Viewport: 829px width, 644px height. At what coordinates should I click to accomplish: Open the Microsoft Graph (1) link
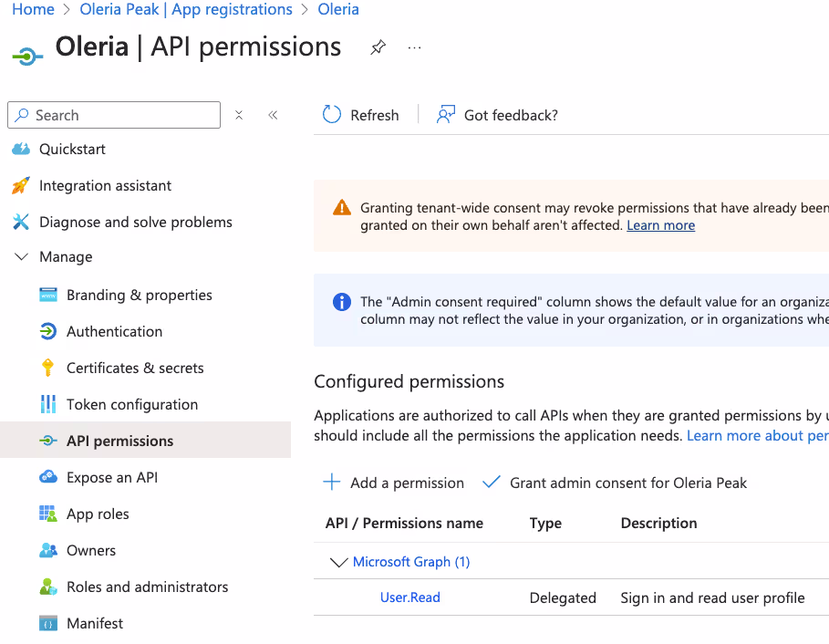(x=411, y=562)
